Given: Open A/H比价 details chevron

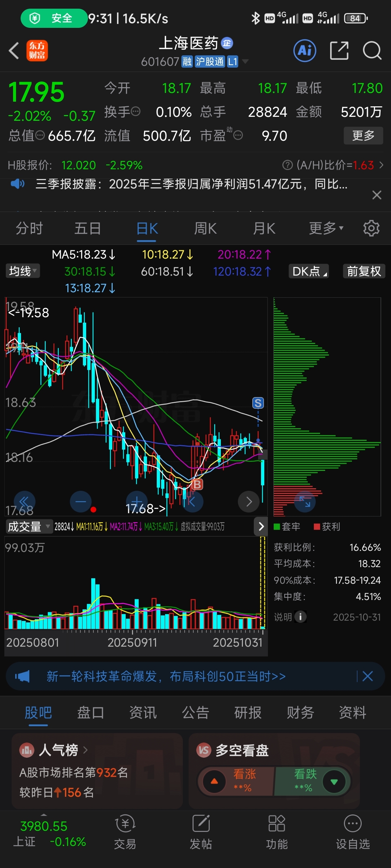Looking at the screenshot, I should click(x=381, y=165).
